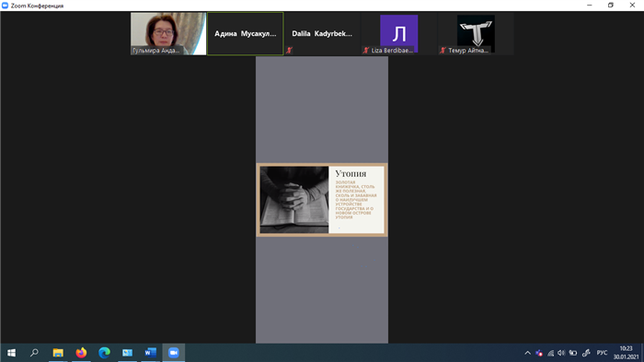Expand hidden system tray icons chevron

click(x=528, y=353)
